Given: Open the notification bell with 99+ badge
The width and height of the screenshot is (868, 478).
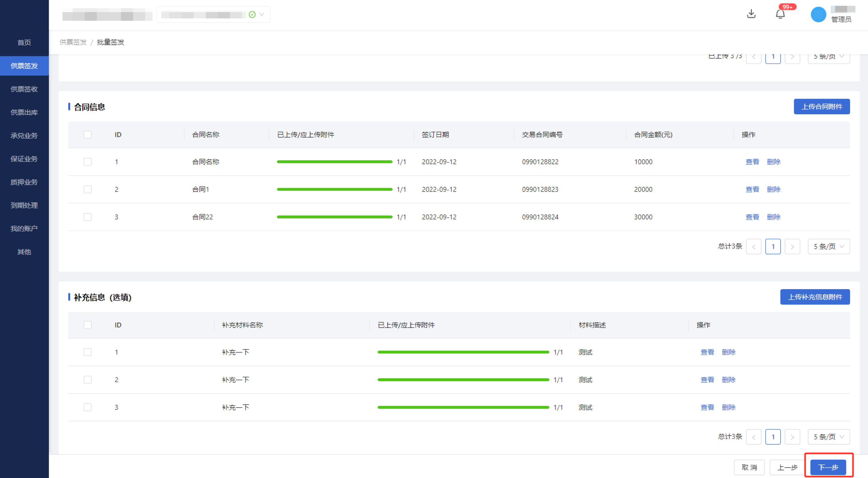Looking at the screenshot, I should pos(780,14).
